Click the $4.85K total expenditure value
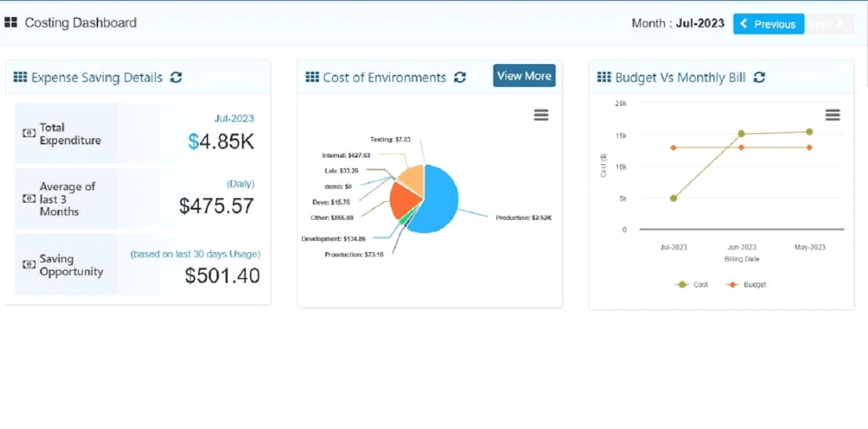Viewport: 868px width, 429px height. pyautogui.click(x=221, y=141)
